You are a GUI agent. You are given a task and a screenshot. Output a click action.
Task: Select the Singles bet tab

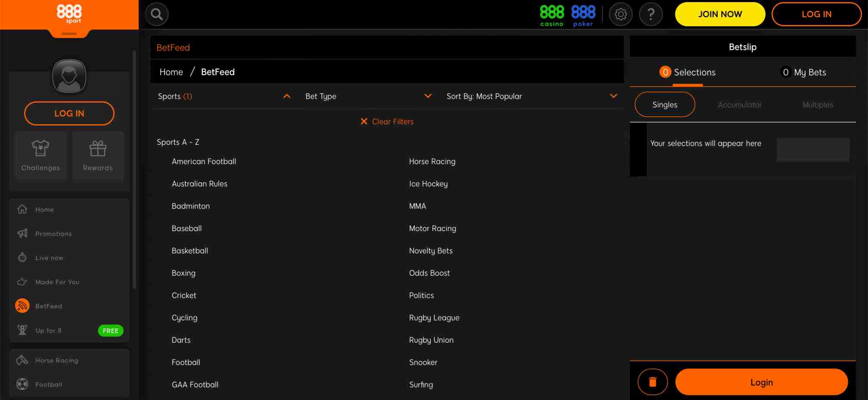(665, 105)
